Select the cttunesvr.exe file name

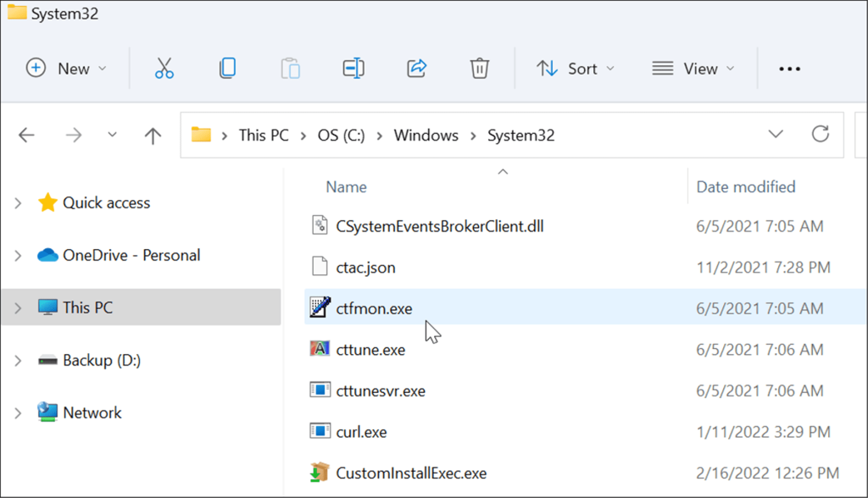(x=381, y=390)
